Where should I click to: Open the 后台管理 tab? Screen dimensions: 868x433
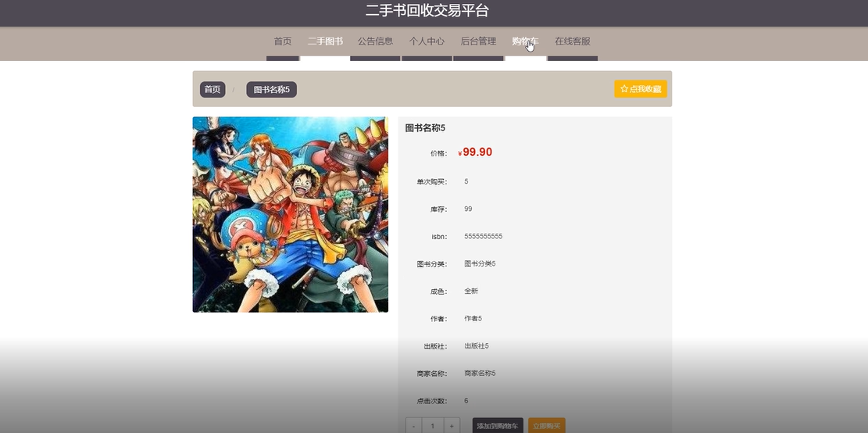tap(478, 41)
